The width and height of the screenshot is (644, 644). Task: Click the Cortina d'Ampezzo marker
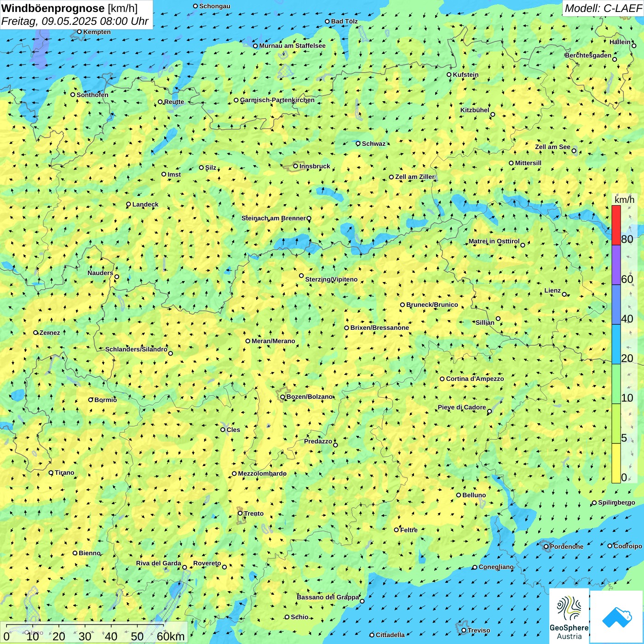[x=442, y=379]
